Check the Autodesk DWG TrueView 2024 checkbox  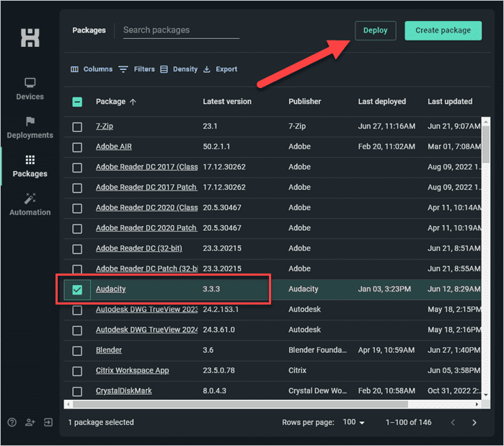77,331
